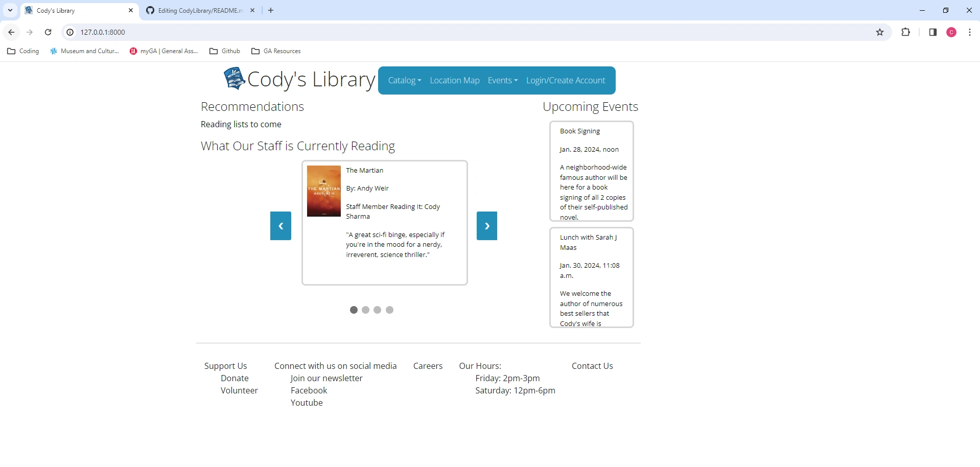Reload the page with the refresh icon

(x=48, y=32)
